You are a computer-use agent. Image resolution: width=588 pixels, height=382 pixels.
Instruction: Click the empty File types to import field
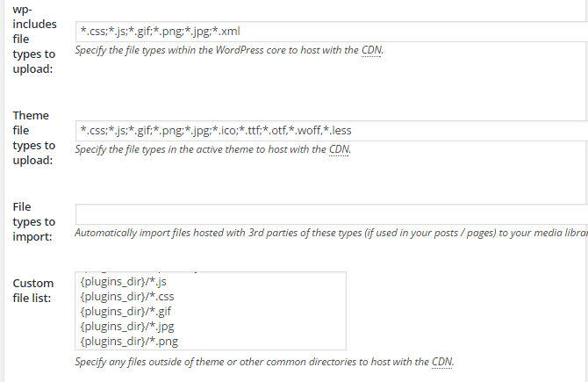tap(332, 214)
